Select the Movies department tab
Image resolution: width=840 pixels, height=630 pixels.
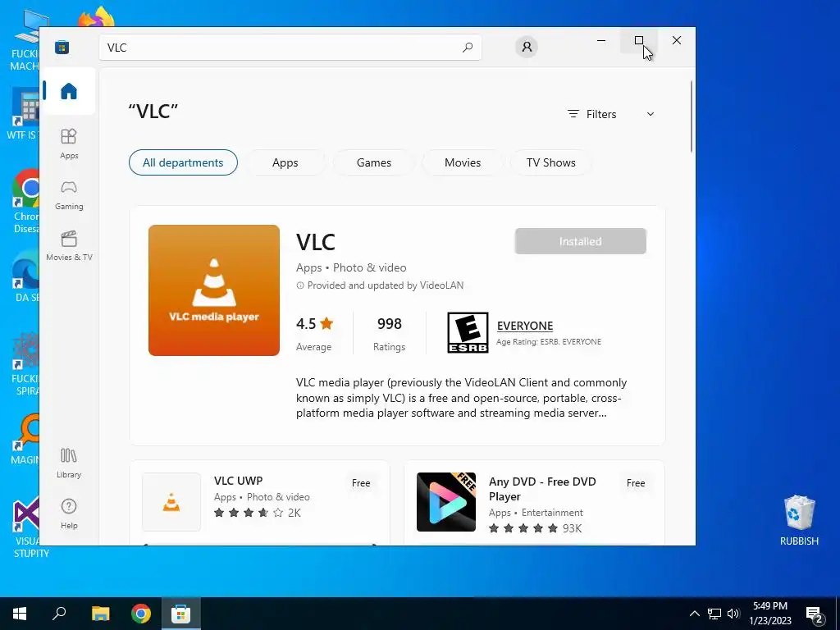point(463,162)
